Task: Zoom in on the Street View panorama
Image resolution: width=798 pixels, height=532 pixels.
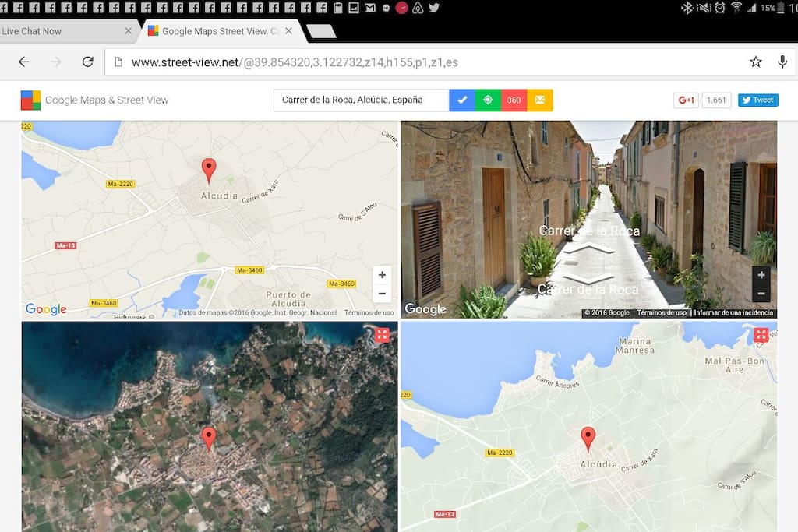Action: (761, 275)
